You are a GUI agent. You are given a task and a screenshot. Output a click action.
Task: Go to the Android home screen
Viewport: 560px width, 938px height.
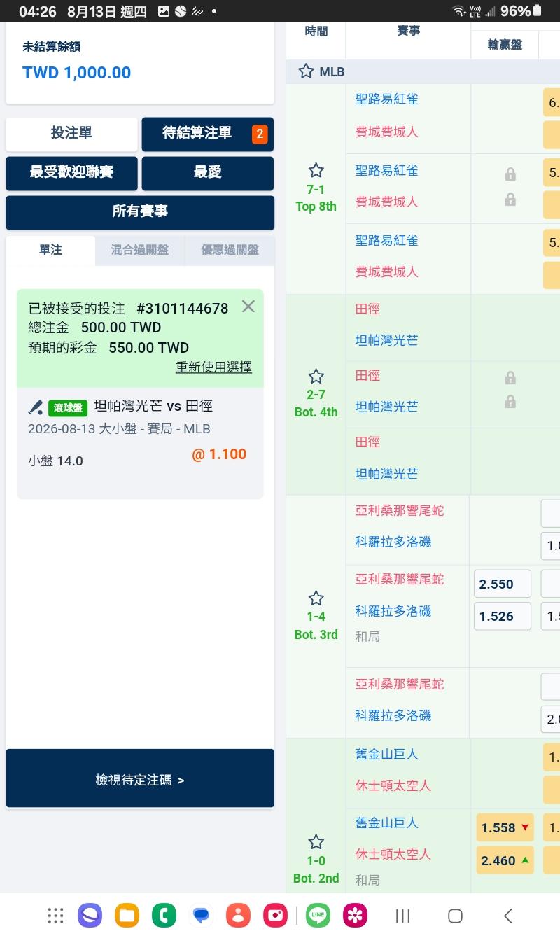(455, 915)
